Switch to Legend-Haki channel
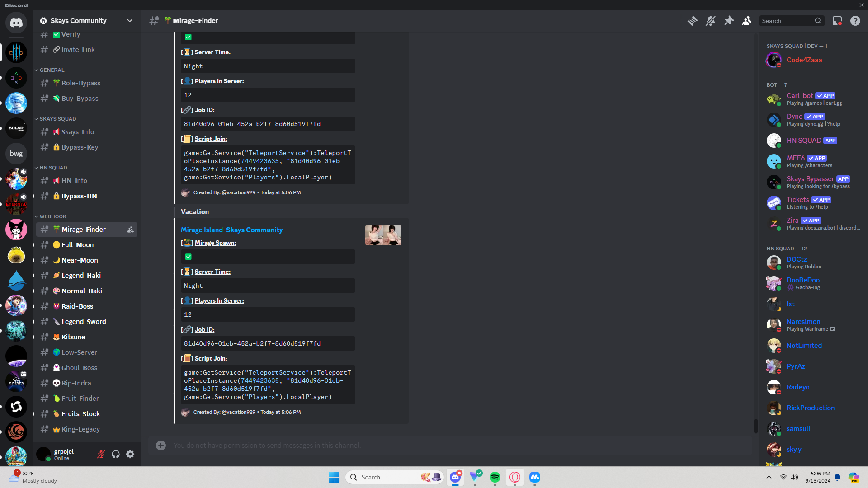This screenshot has height=488, width=868. click(87, 276)
